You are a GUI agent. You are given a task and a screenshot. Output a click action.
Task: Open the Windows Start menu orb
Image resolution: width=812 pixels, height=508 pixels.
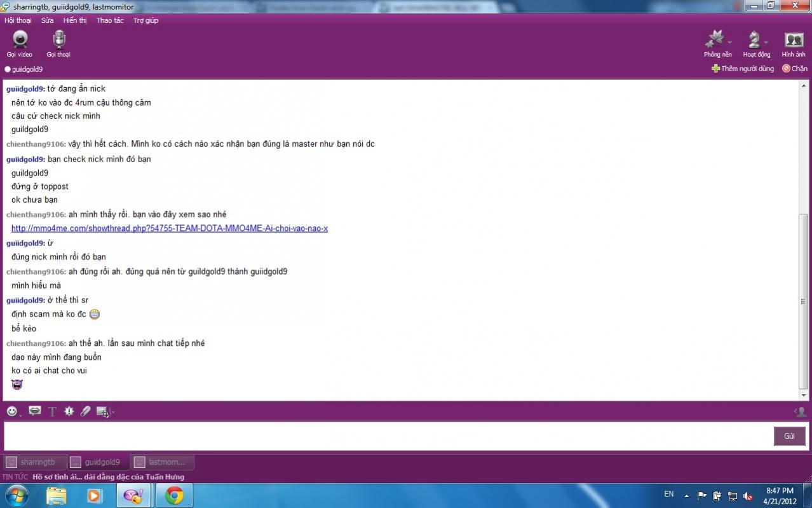point(17,495)
